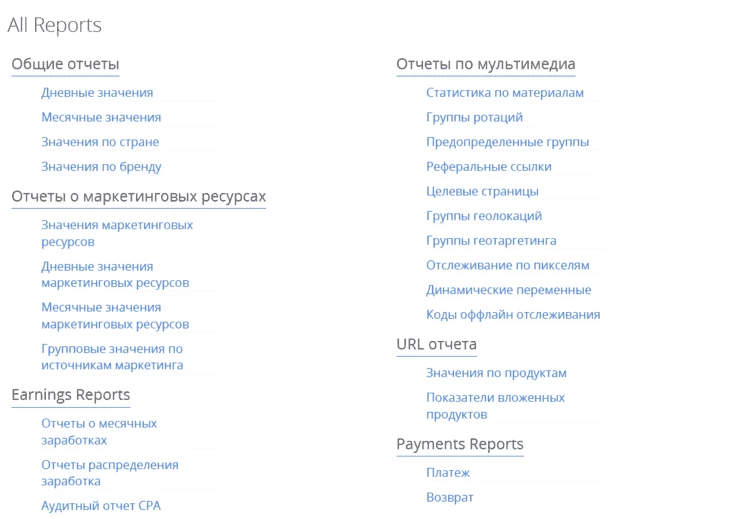
Task: Select Месячные значения маркетинговых ресурсов
Action: (115, 316)
